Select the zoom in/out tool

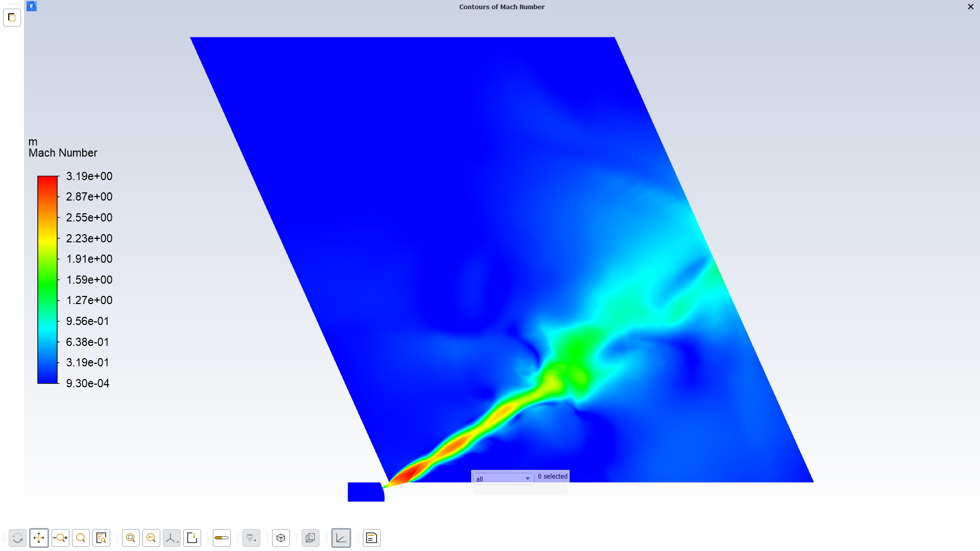tap(60, 538)
